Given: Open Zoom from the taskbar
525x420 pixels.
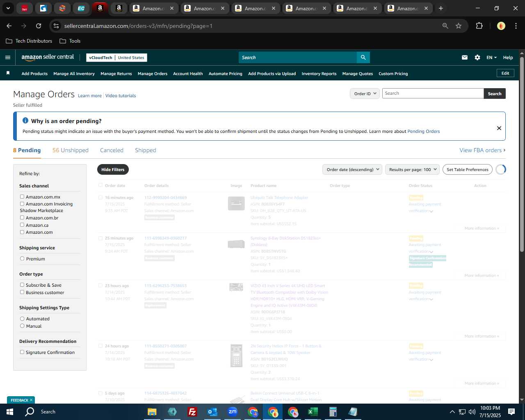Looking at the screenshot, I should (233, 412).
